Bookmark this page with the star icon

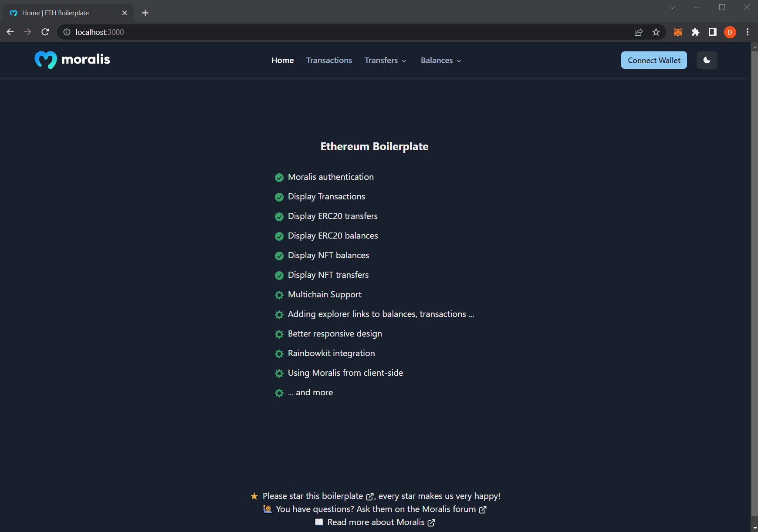pos(656,32)
